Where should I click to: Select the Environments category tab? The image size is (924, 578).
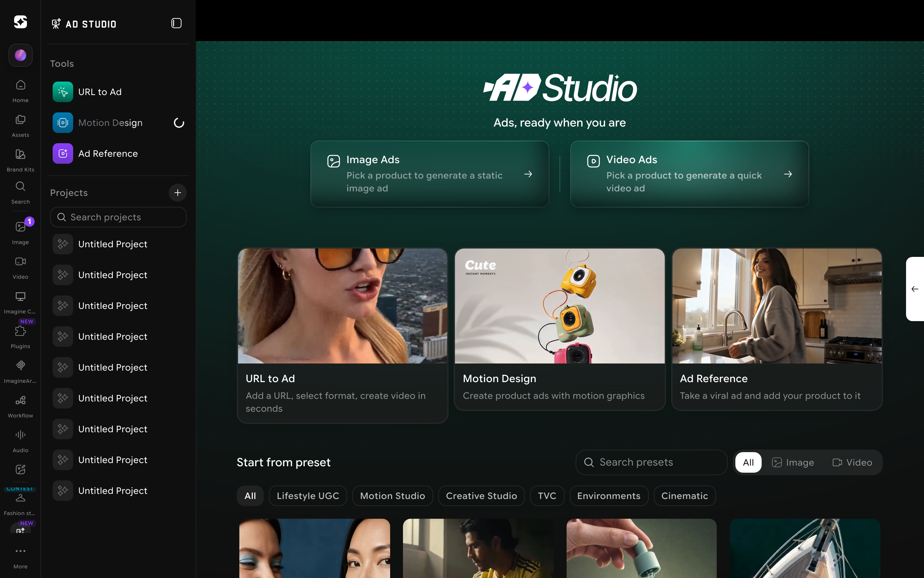609,496
